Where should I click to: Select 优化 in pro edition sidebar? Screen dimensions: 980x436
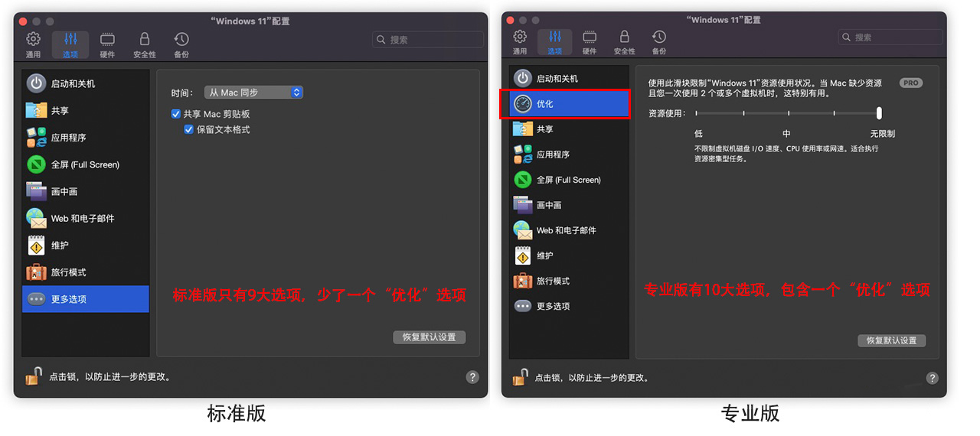click(x=569, y=103)
